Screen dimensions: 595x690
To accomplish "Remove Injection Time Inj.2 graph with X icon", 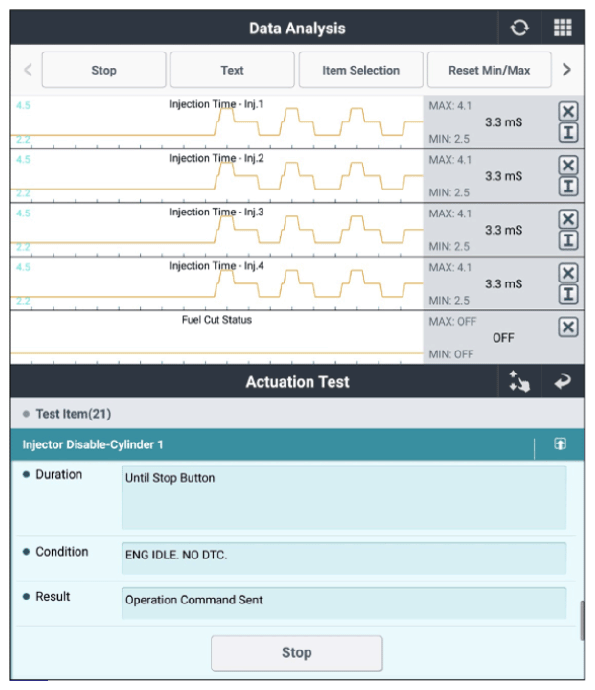I will tap(568, 165).
